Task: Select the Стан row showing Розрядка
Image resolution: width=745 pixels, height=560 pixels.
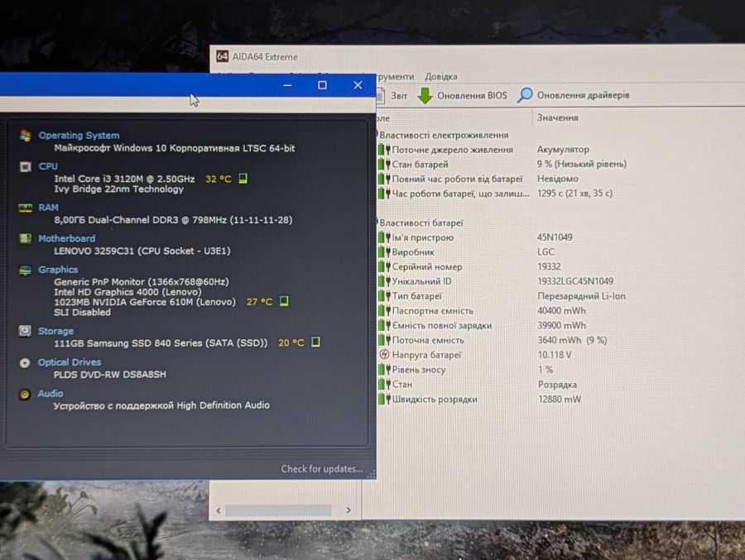Action: tap(478, 385)
